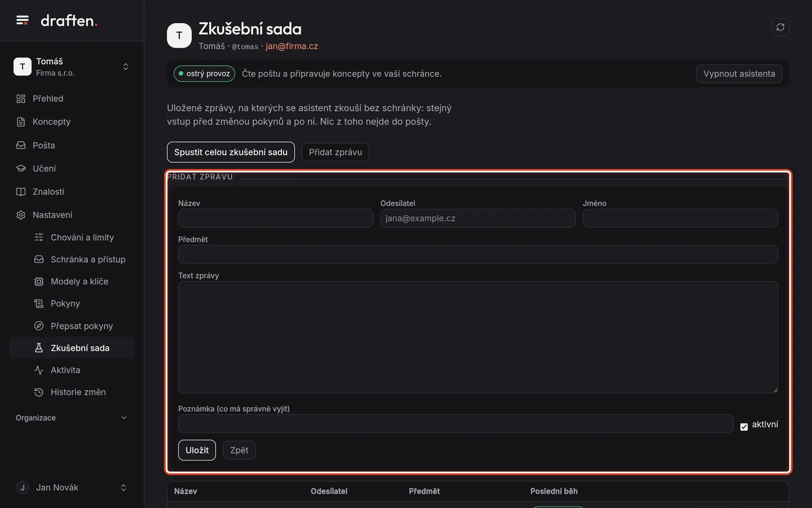Click into the Odesílatel input field

tap(478, 218)
